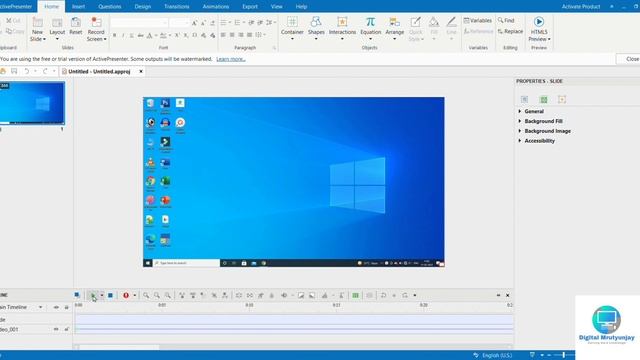The width and height of the screenshot is (640, 360).
Task: Switch to the Insert tab
Action: tap(78, 7)
